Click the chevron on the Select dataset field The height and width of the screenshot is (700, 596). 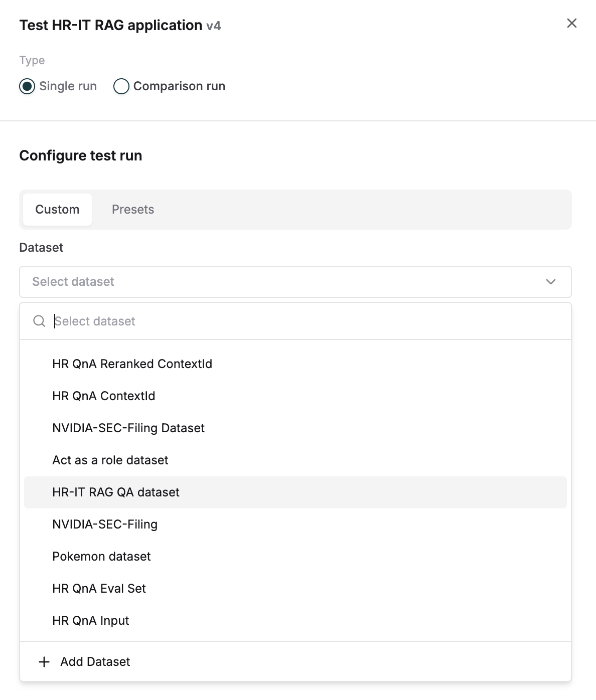point(551,281)
